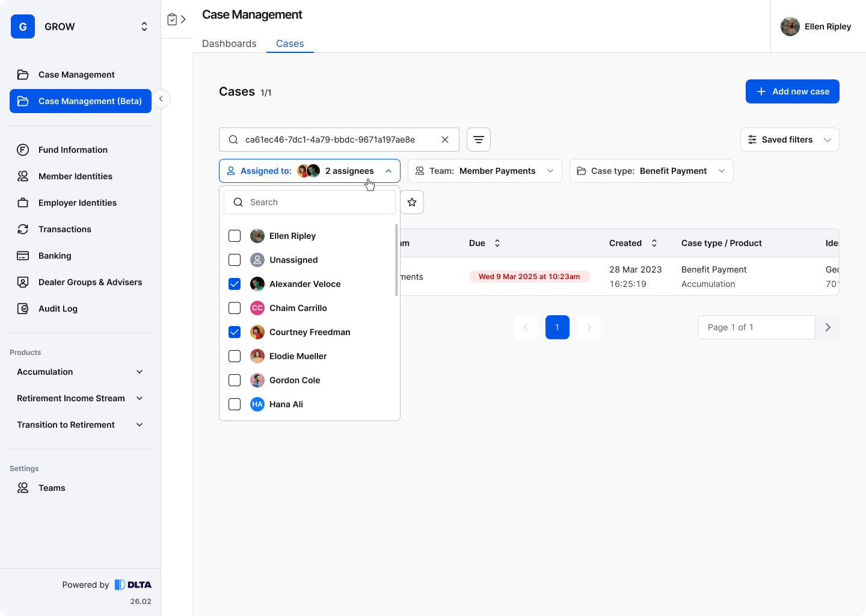Image resolution: width=866 pixels, height=616 pixels.
Task: Click the star favorite filter icon
Action: (412, 202)
